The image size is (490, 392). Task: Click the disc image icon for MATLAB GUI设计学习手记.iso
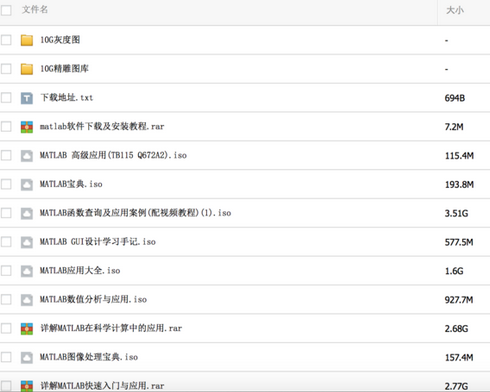coord(27,242)
